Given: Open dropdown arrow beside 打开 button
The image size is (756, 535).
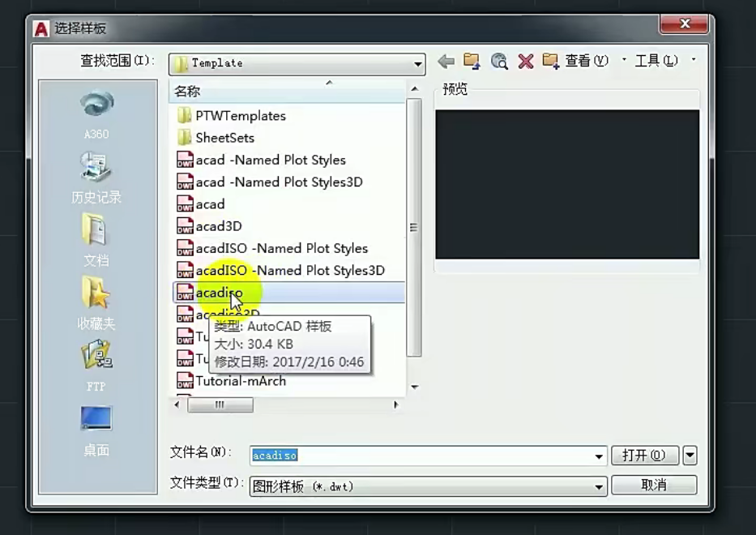Looking at the screenshot, I should coord(690,455).
